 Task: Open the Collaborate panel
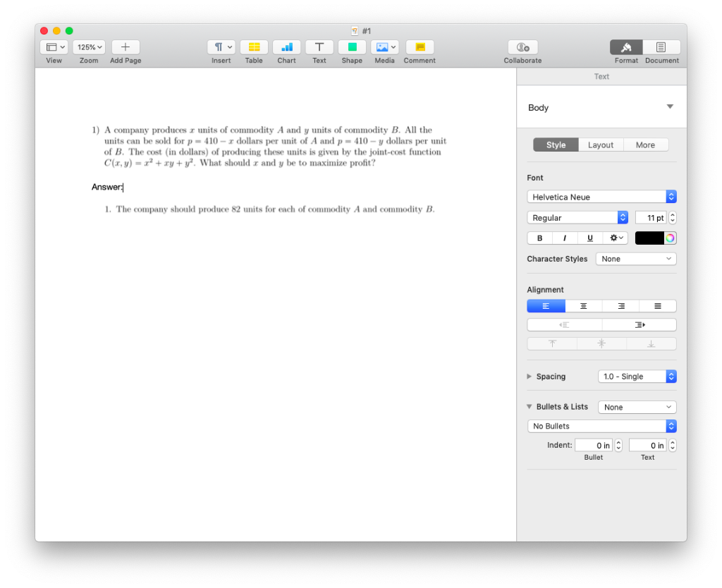pyautogui.click(x=522, y=47)
